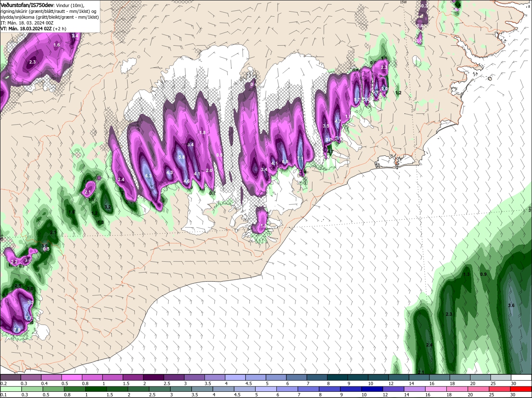Click the '0.1' label on the lower scale
The height and width of the screenshot is (398, 532).
3,395
